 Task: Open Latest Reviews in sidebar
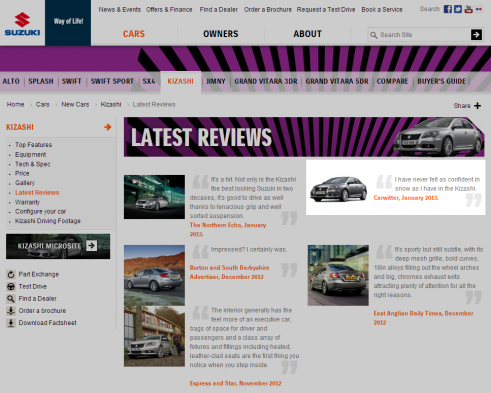pos(37,193)
